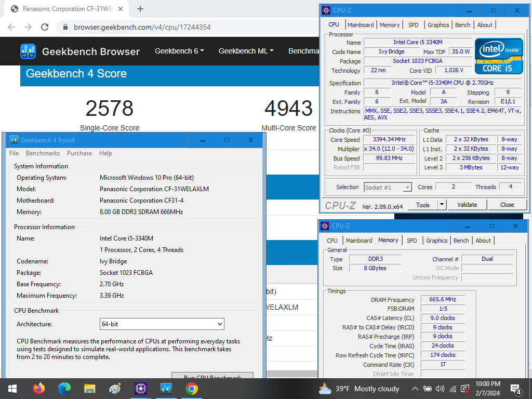Switch to Geekbench taskbar icon

[x=166, y=389]
